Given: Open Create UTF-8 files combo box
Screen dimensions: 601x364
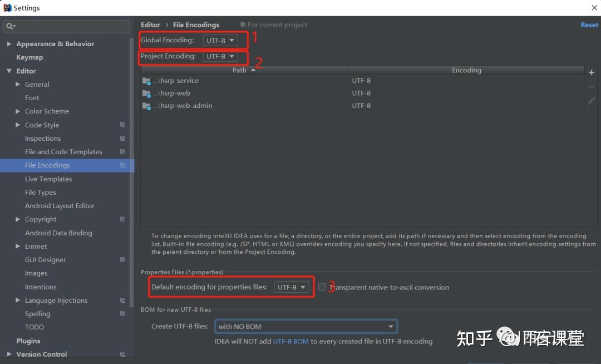Looking at the screenshot, I should coord(306,327).
